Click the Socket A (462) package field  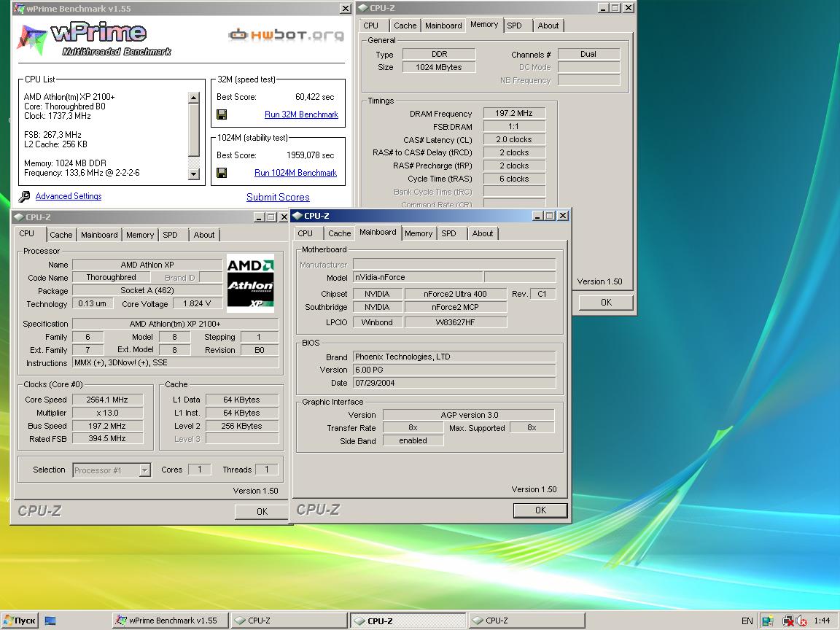pyautogui.click(x=147, y=290)
